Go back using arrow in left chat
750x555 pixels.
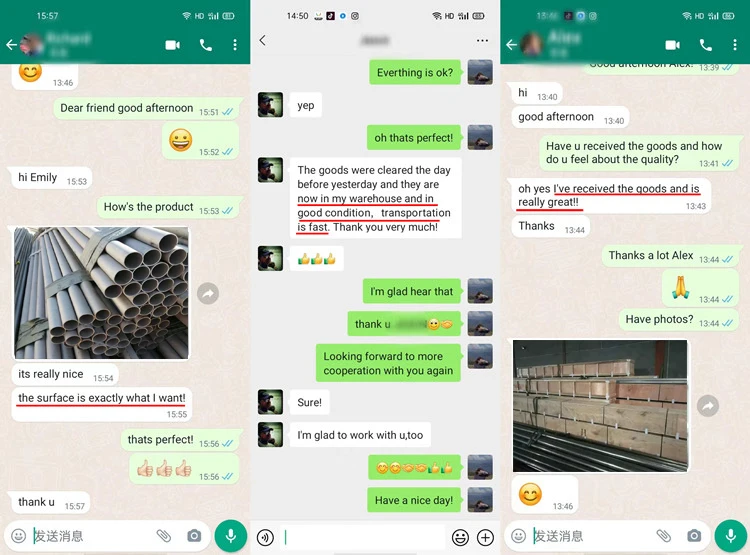tap(11, 45)
